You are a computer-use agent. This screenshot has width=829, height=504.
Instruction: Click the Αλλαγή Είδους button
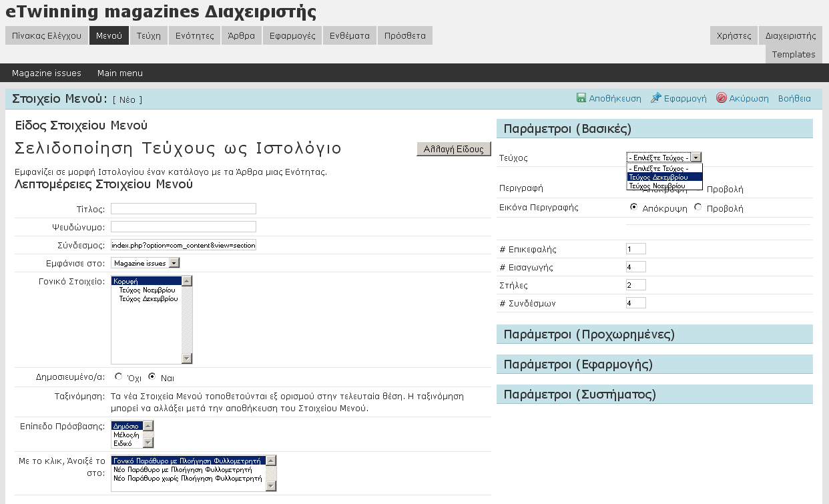[454, 149]
